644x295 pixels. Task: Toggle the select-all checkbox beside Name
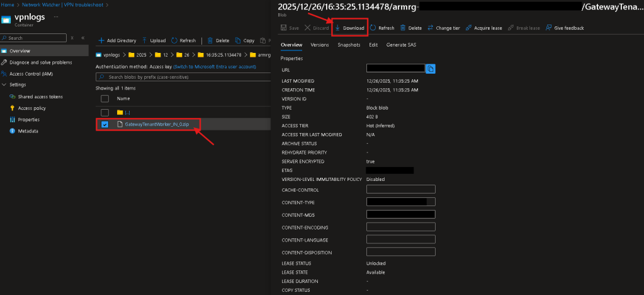point(105,98)
